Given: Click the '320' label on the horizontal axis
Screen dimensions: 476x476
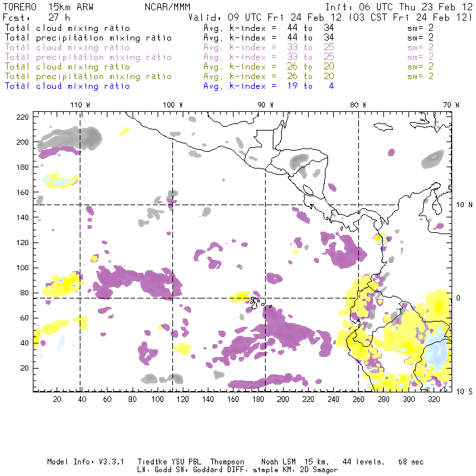Looking at the screenshot, I should click(x=434, y=399).
